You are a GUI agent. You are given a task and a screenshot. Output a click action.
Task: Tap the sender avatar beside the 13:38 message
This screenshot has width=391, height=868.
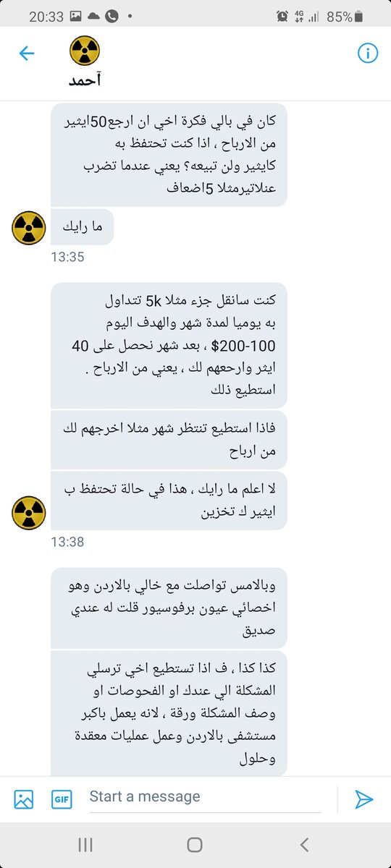[x=30, y=512]
